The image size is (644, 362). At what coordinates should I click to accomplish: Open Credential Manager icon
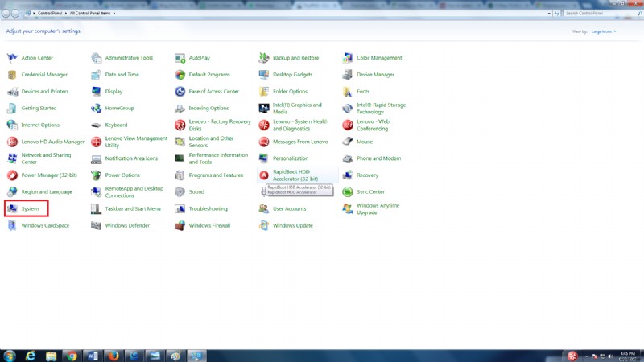pyautogui.click(x=12, y=75)
